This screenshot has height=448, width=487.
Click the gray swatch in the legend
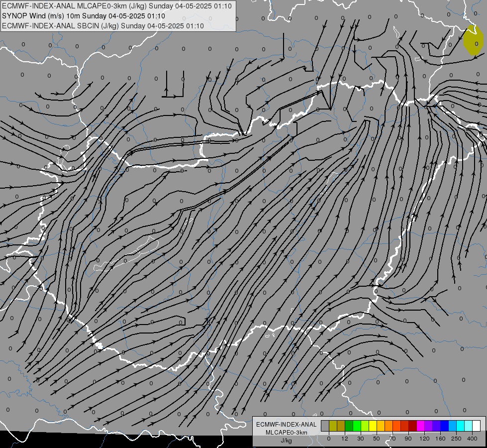pos(325,426)
